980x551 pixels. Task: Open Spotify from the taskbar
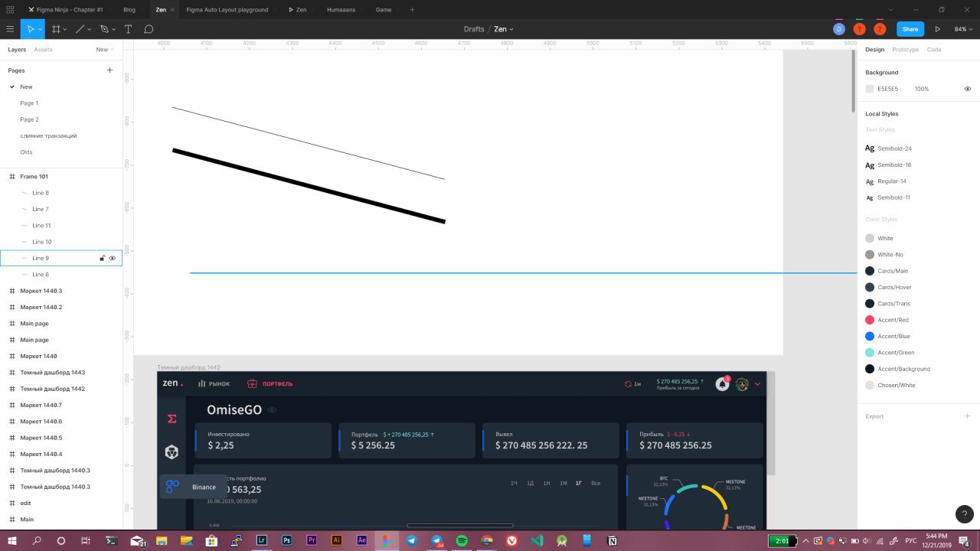point(462,540)
